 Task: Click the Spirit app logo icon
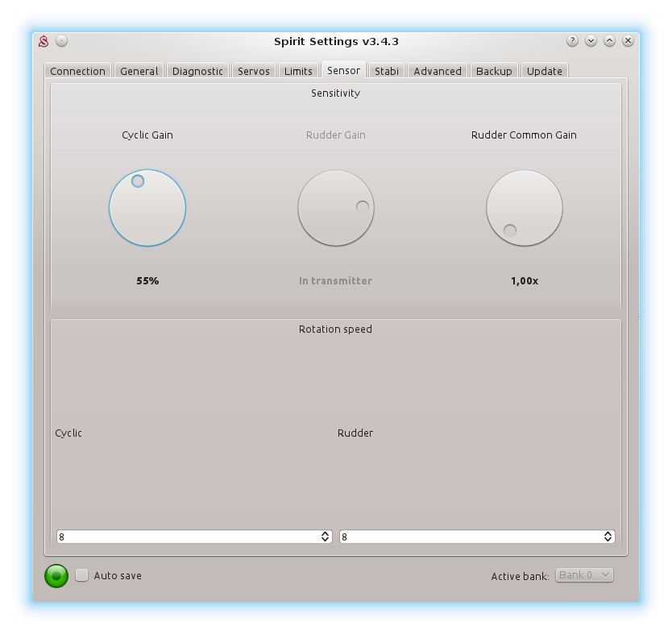45,41
